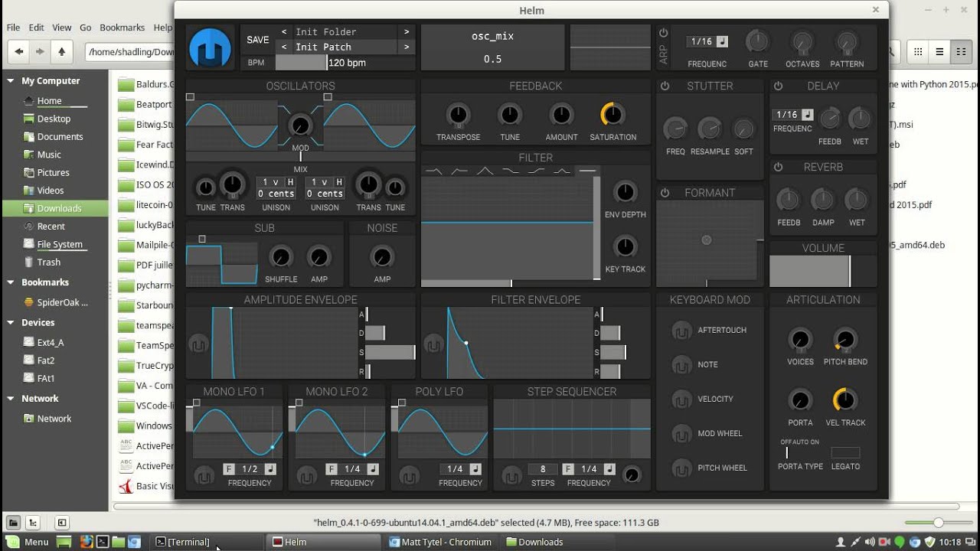
Task: Click Filter Envelope modulation source icon
Action: (433, 344)
